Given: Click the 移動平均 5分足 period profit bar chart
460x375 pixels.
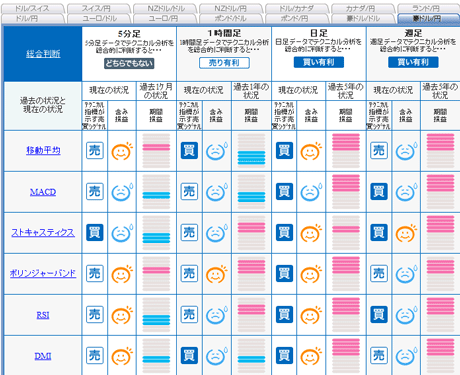Looking at the screenshot, I should pyautogui.click(x=156, y=150).
